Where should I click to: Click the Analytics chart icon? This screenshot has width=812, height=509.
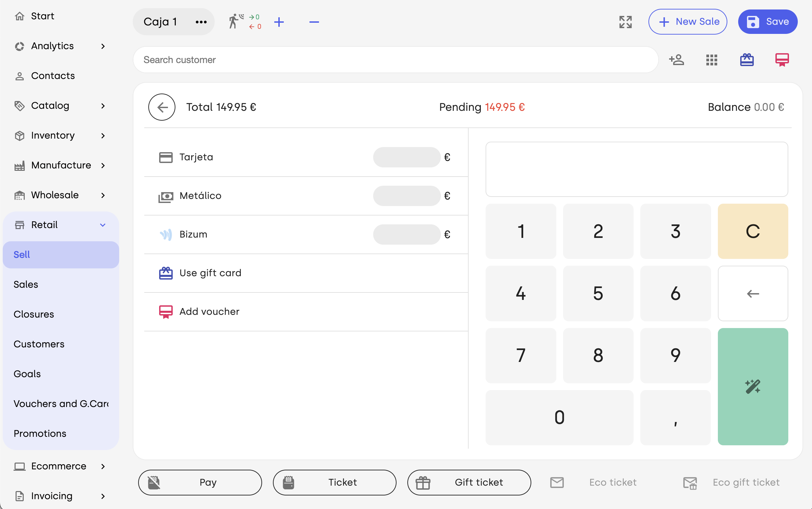click(20, 46)
